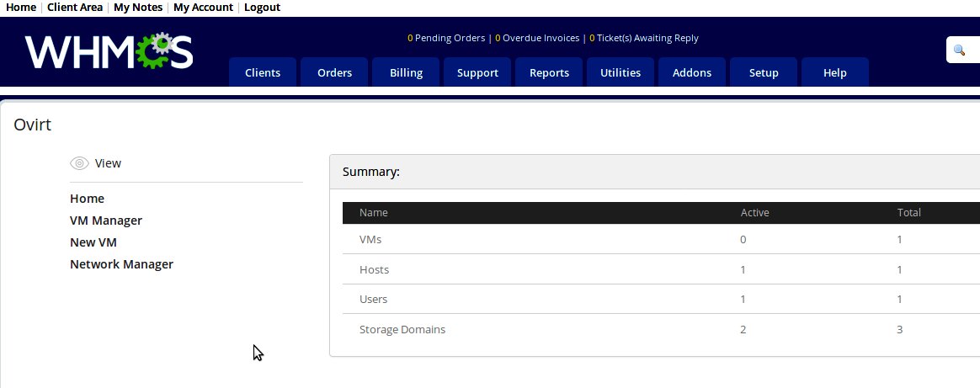Click the View label in sidebar
This screenshot has width=980, height=388.
[x=108, y=163]
